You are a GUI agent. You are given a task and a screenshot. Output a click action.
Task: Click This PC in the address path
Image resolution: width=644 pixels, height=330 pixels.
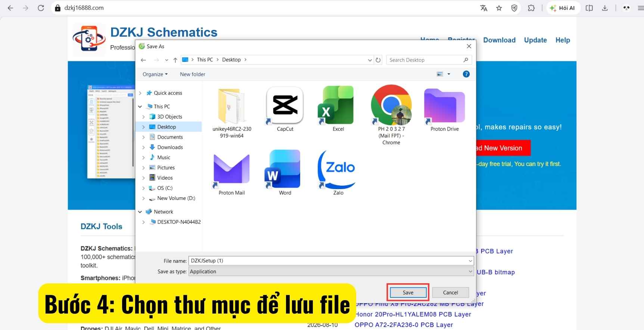(x=205, y=60)
